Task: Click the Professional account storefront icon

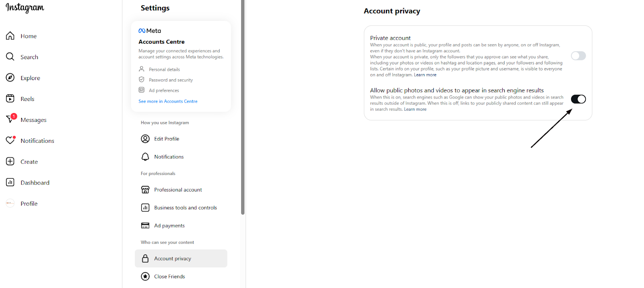Action: [x=145, y=189]
